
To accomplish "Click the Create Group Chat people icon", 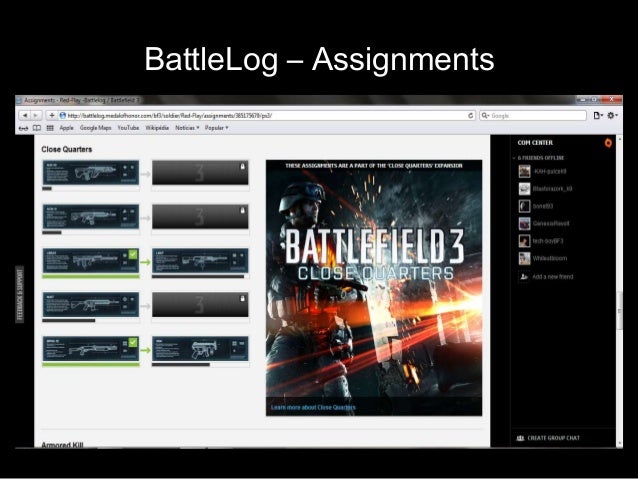I will click(x=520, y=438).
